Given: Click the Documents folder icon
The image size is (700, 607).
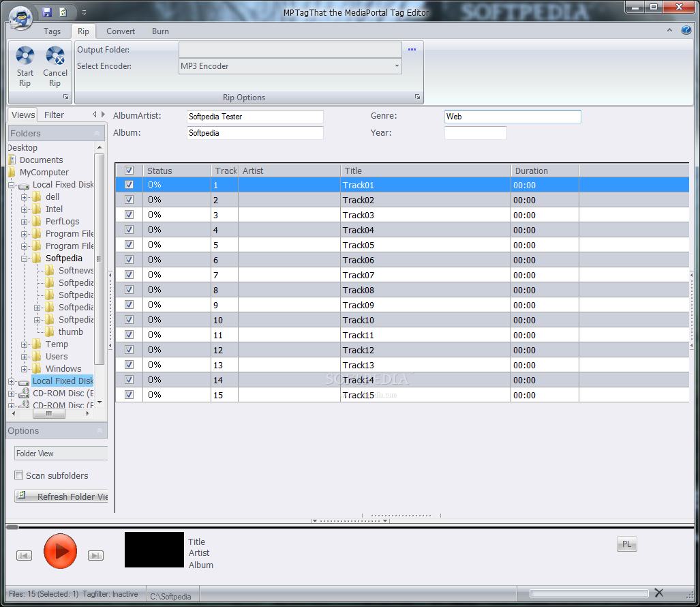Looking at the screenshot, I should pyautogui.click(x=12, y=160).
